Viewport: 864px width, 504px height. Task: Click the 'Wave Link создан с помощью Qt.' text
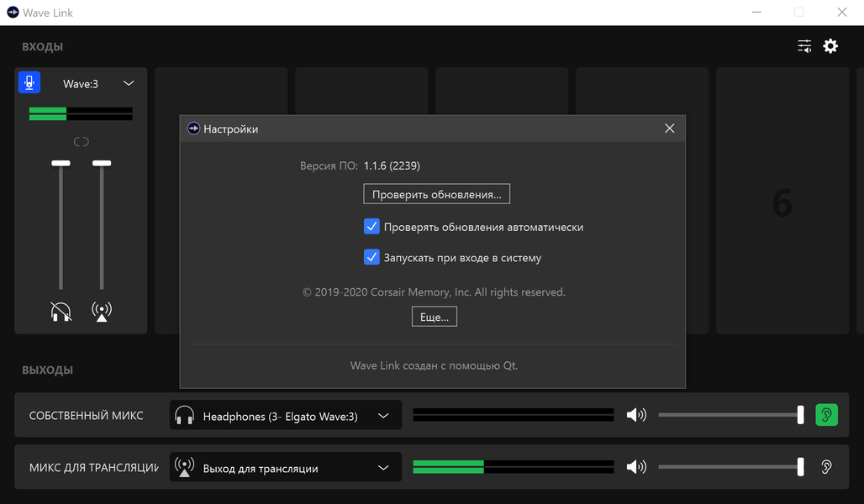coord(434,365)
